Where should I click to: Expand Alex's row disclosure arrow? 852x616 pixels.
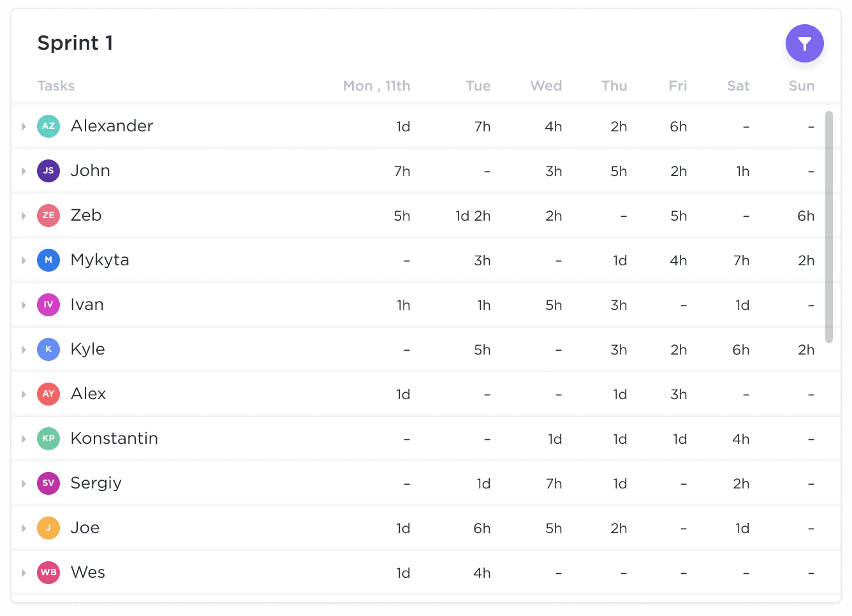pyautogui.click(x=24, y=394)
